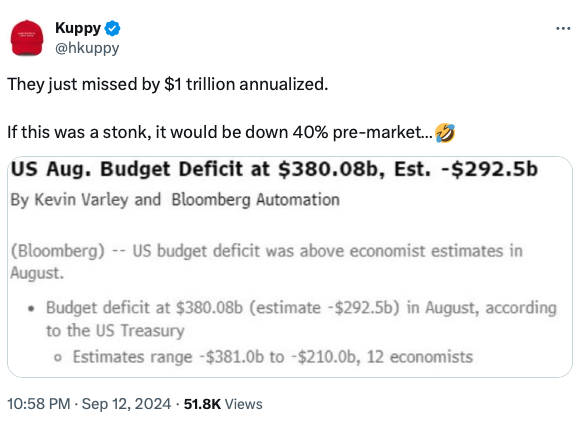The height and width of the screenshot is (426, 587).
Task: Click the 51.8K Views count
Action: (223, 404)
